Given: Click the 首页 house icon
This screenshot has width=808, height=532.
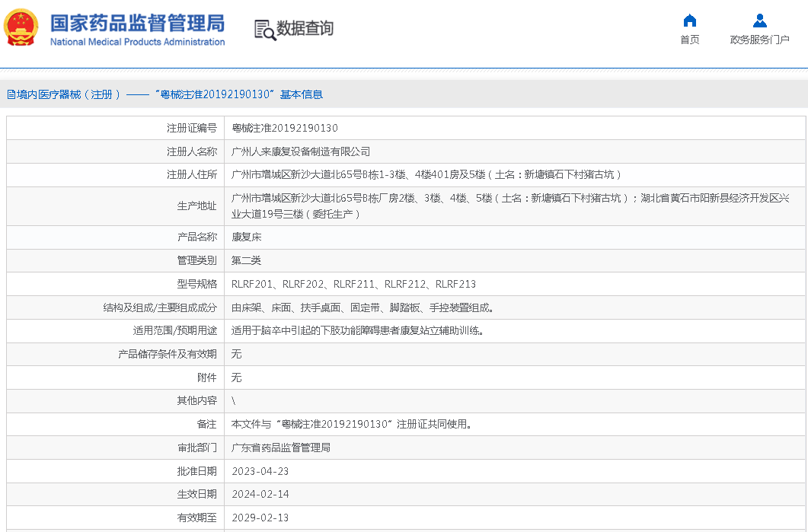Looking at the screenshot, I should 689,21.
